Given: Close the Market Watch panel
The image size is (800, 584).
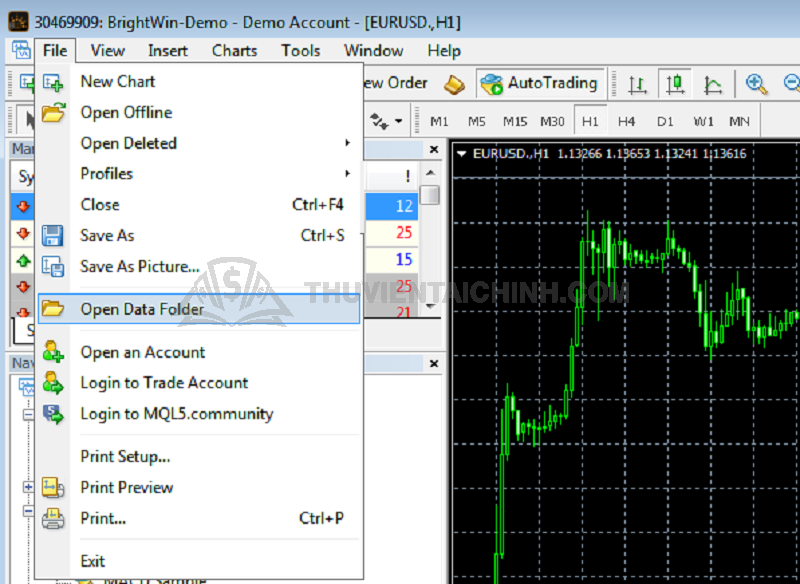Looking at the screenshot, I should [x=434, y=149].
